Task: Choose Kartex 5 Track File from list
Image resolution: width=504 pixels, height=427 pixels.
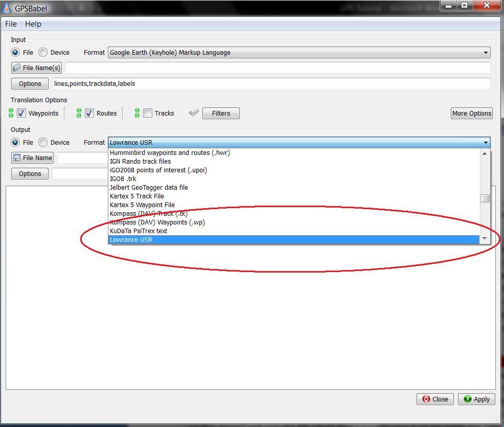Action: pos(137,196)
